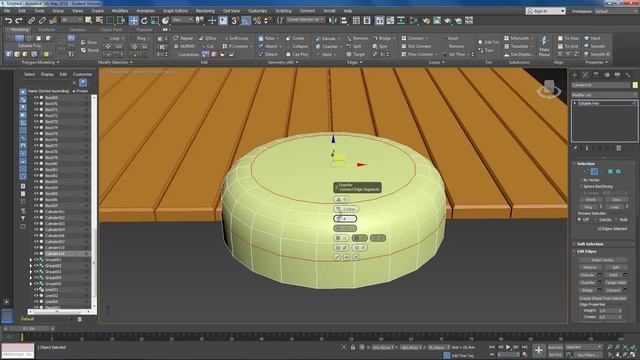640x360 pixels.
Task: Select the Unlink Selection icon
Action: pos(42,20)
